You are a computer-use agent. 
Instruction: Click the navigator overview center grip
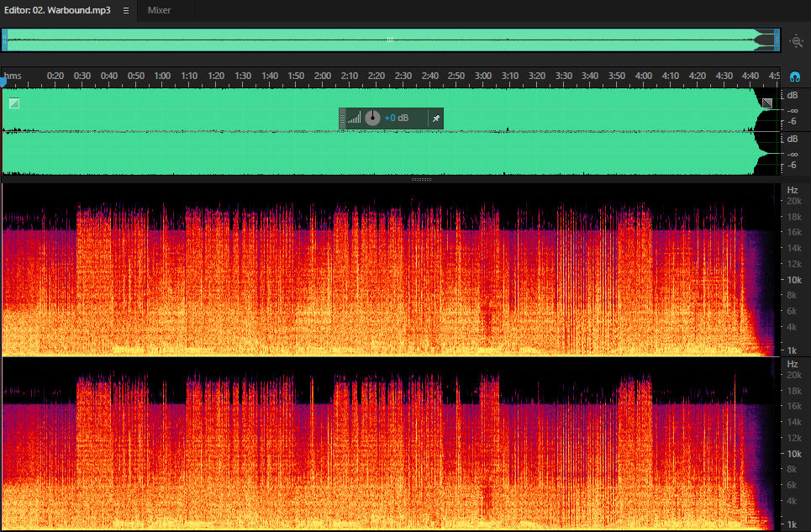390,40
